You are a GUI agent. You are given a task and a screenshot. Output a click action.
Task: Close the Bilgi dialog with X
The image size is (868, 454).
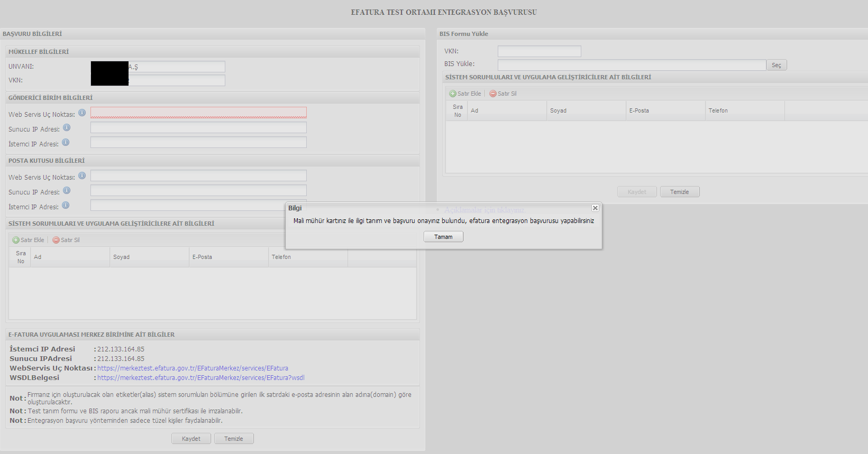point(595,208)
